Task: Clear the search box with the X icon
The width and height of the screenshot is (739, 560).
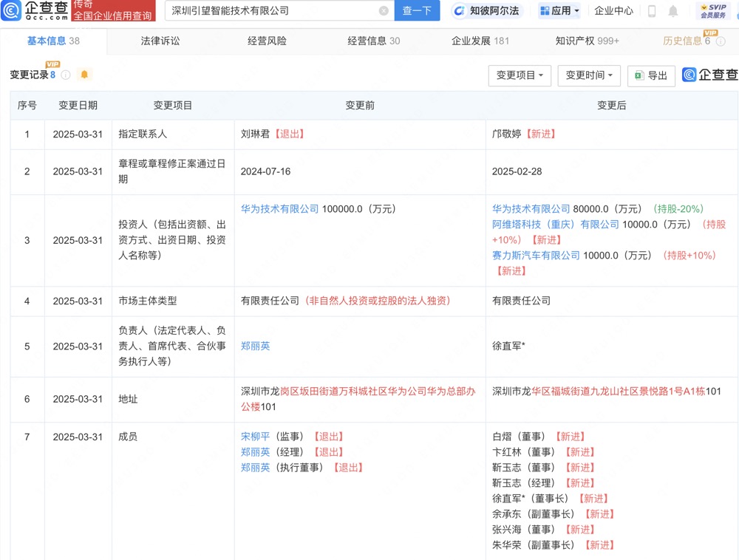Action: pos(384,11)
